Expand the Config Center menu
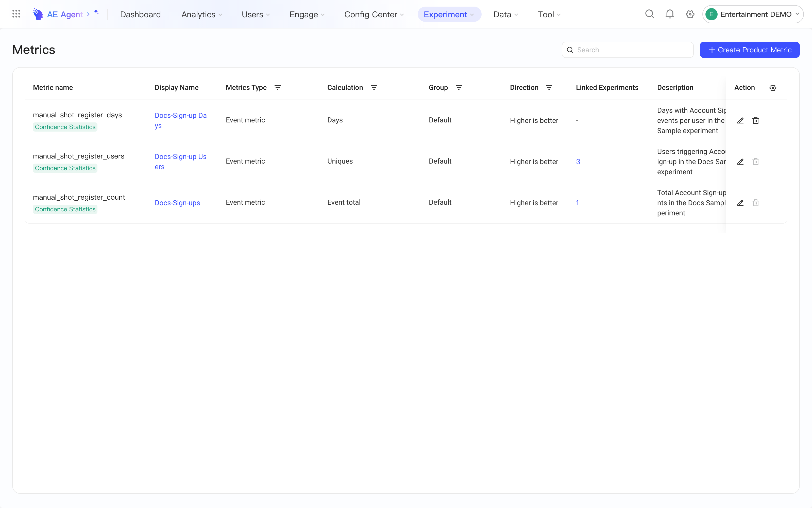812x508 pixels. pyautogui.click(x=374, y=14)
